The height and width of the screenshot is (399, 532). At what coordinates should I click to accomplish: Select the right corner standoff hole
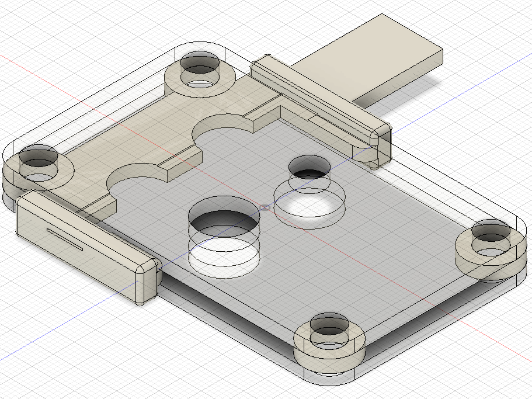click(490, 234)
